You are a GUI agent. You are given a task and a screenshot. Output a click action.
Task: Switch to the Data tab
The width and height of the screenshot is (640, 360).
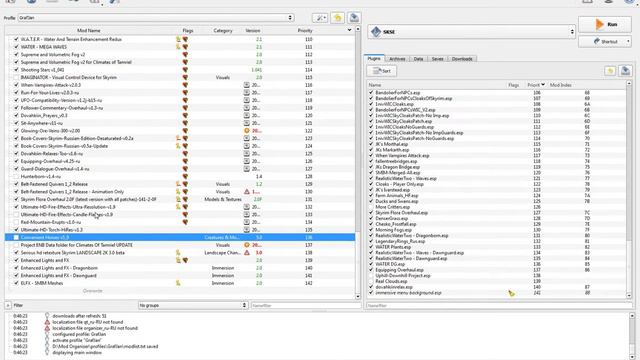tap(418, 59)
